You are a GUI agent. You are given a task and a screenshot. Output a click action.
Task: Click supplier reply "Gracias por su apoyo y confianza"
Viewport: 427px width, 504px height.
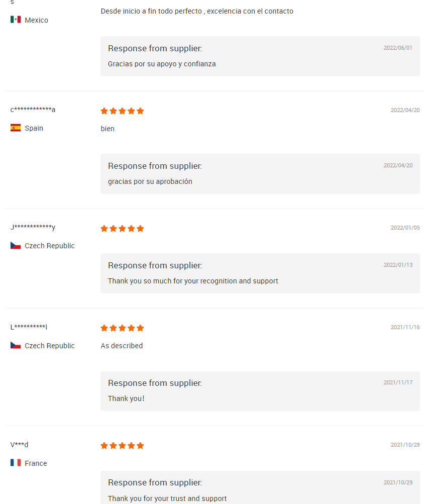tap(162, 64)
